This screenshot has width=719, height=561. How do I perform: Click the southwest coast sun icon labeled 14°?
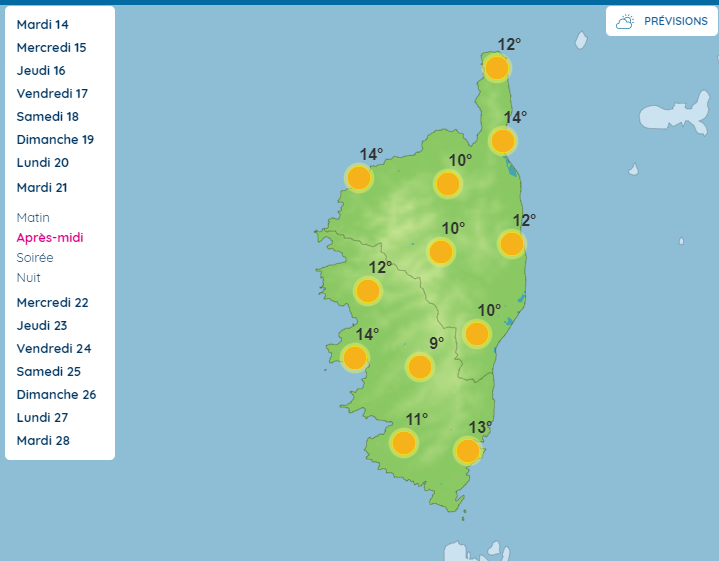(355, 357)
